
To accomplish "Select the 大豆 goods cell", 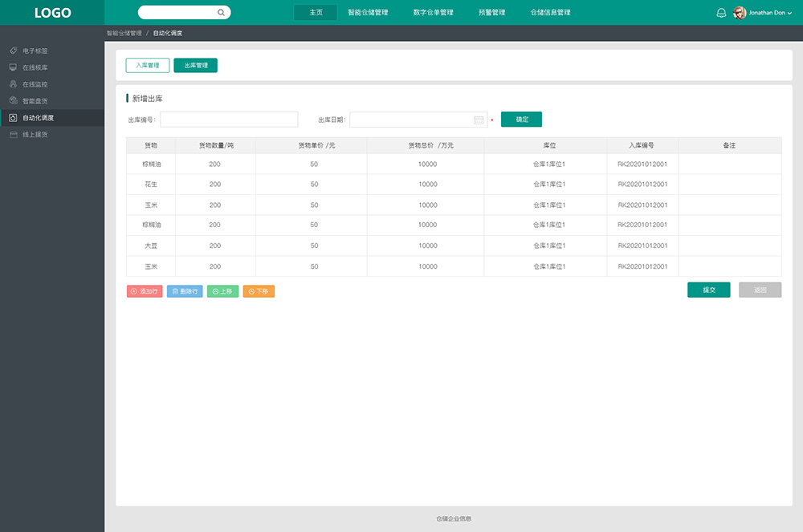I will (151, 246).
